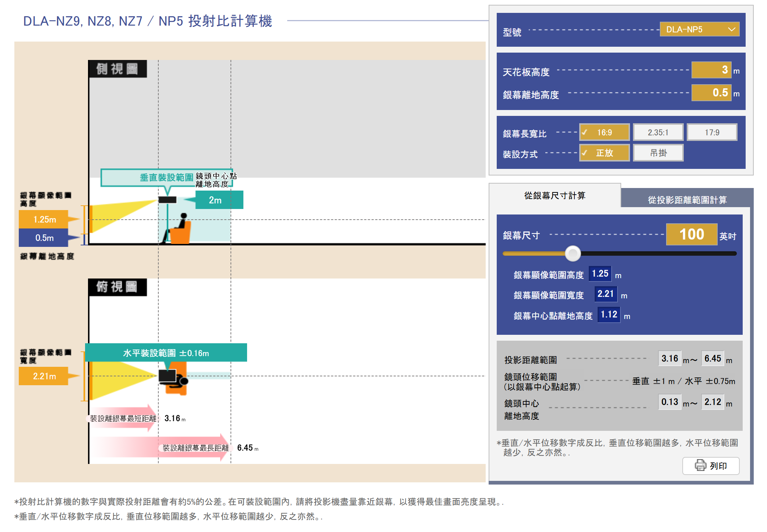Click the 銀幕中心點離地高度 value 1.12
The height and width of the screenshot is (532, 767).
pos(609,314)
